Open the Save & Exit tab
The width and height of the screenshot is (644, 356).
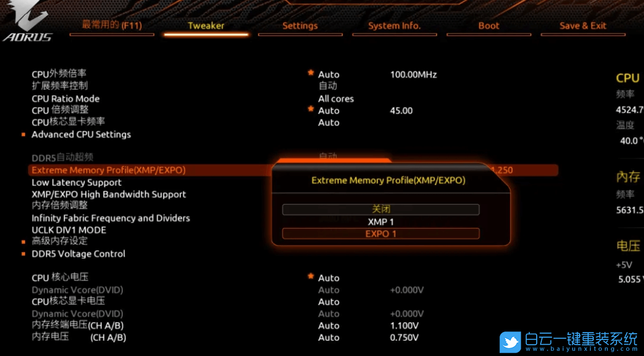click(x=583, y=26)
